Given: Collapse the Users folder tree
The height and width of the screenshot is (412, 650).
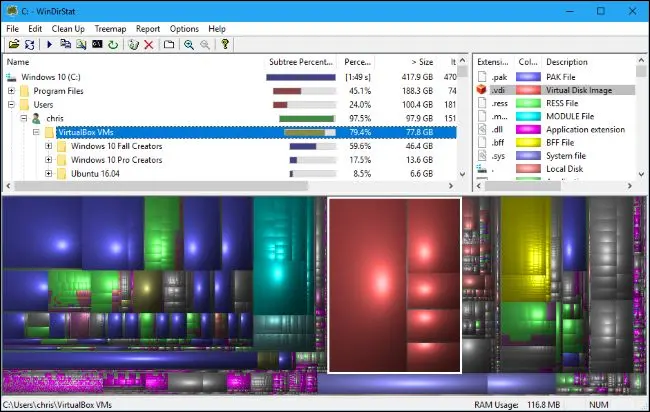Looking at the screenshot, I should click(11, 104).
